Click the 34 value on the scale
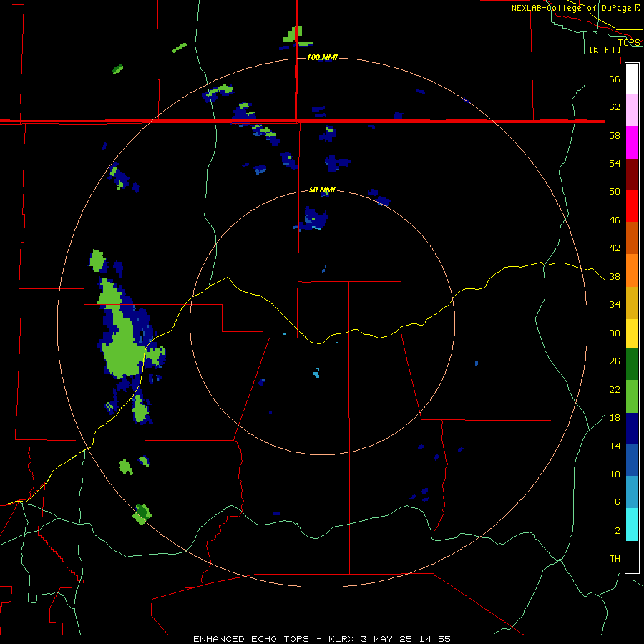 tap(615, 304)
